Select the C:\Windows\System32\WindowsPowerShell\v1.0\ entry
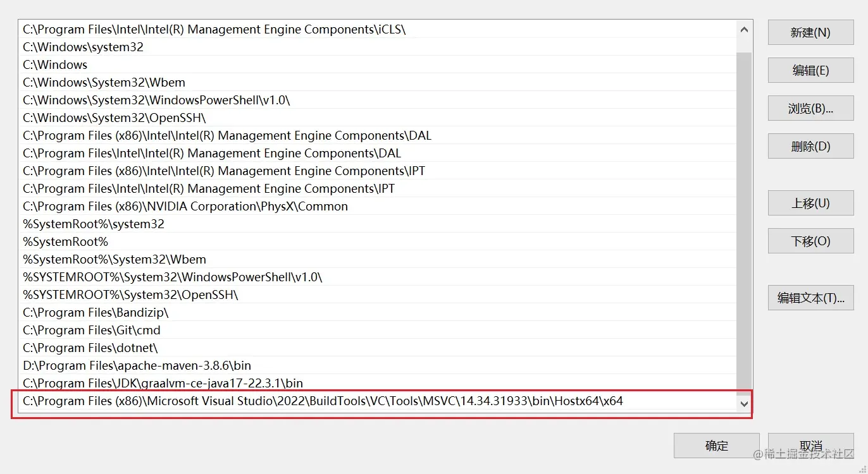The image size is (868, 474). [x=378, y=100]
